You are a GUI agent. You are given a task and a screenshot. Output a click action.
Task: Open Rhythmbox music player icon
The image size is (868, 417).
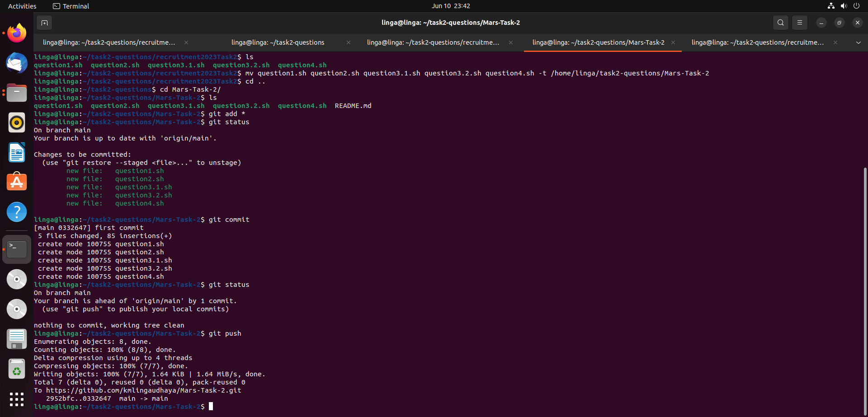[17, 122]
